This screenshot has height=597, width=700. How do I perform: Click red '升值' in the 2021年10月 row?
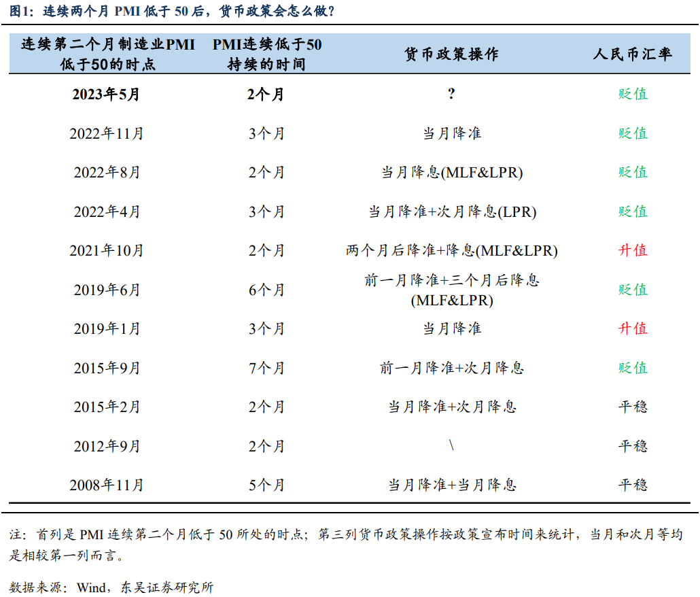pos(632,251)
